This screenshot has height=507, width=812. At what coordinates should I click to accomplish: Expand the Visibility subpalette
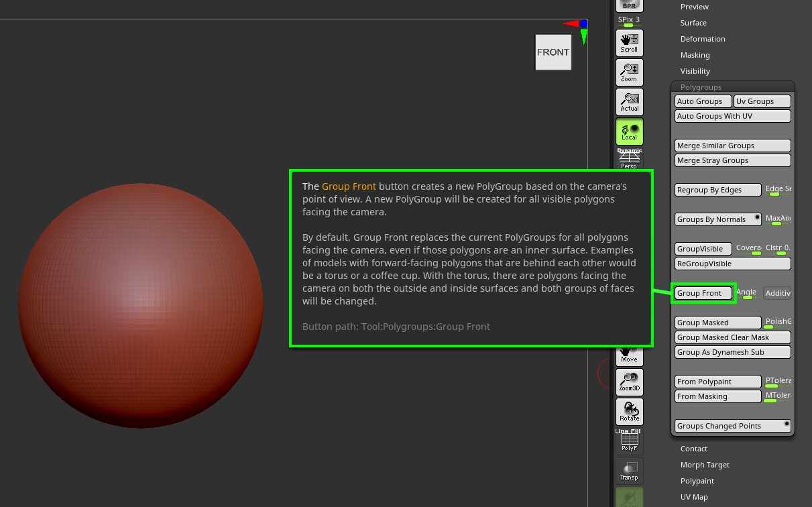pyautogui.click(x=695, y=71)
